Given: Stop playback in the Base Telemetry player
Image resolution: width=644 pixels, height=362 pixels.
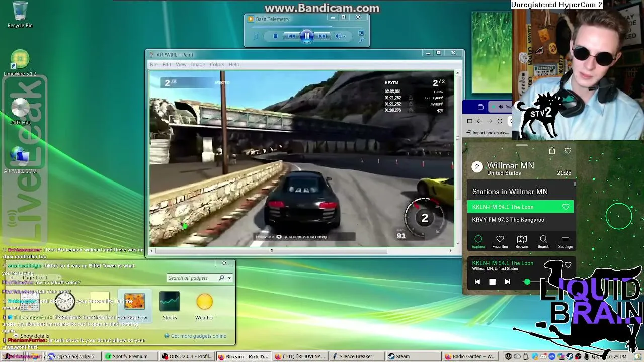Looking at the screenshot, I should [x=275, y=36].
